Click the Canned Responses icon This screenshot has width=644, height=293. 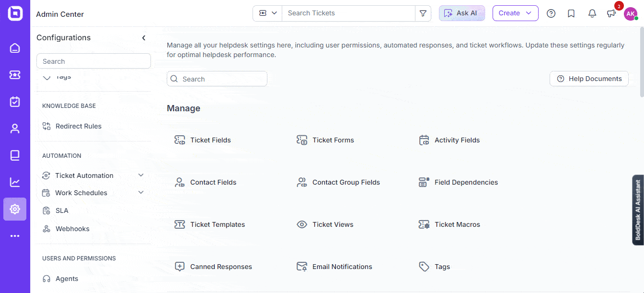coord(180,267)
